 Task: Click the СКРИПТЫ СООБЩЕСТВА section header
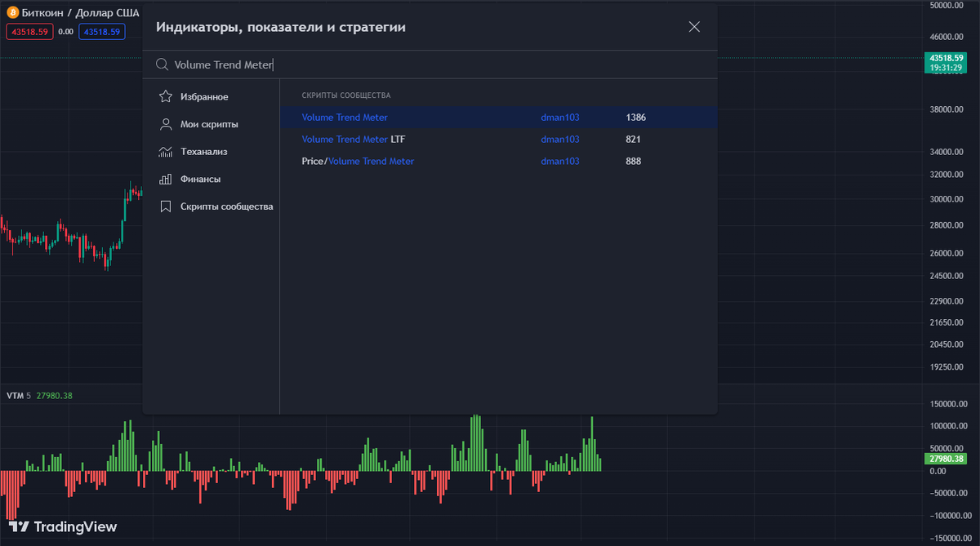346,95
